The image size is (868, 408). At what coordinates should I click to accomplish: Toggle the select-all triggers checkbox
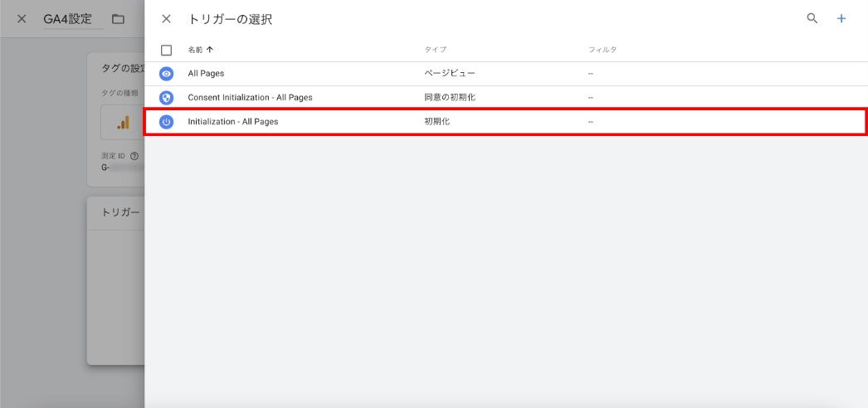(x=167, y=51)
